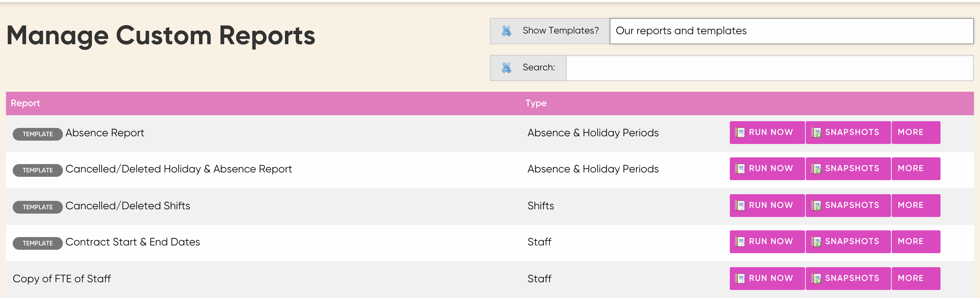Open More for Copy of FTE of Staff

click(916, 279)
